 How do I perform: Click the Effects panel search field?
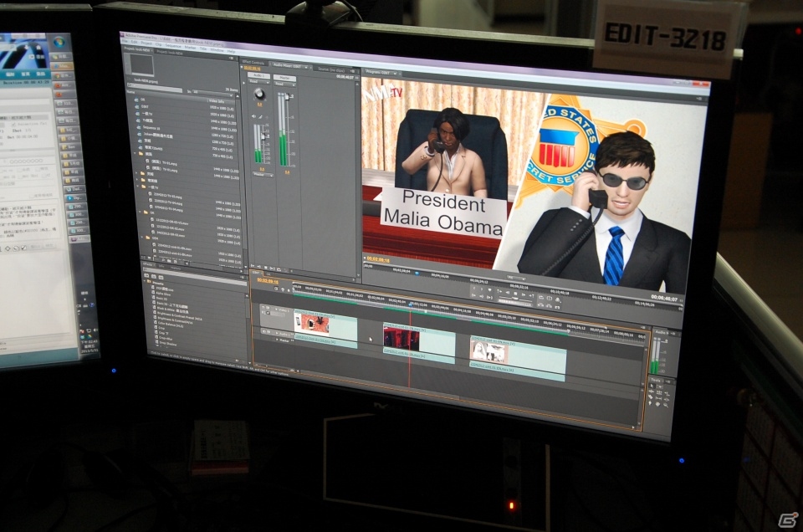pos(195,277)
